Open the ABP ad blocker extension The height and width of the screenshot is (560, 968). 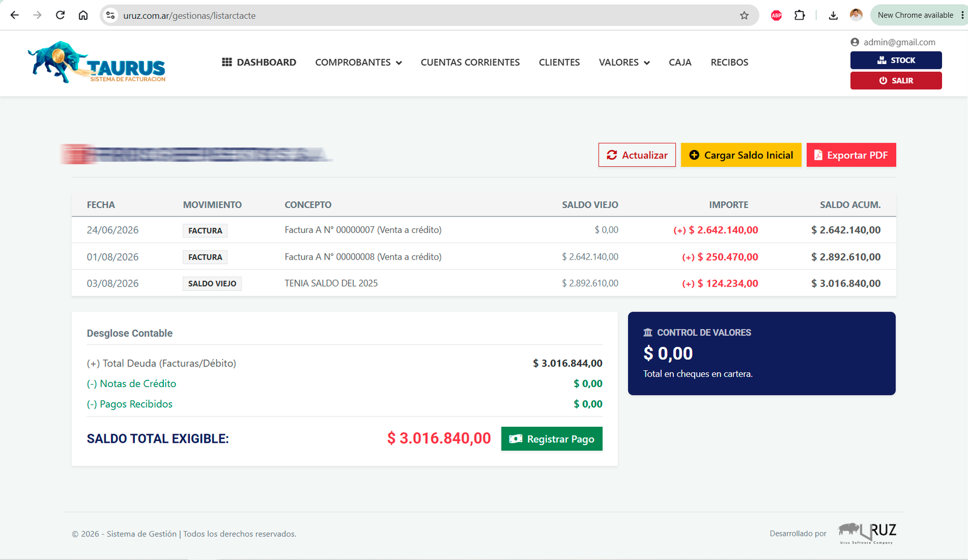point(776,15)
